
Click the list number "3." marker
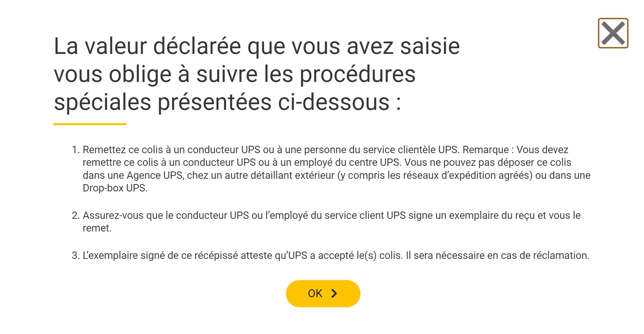(76, 255)
